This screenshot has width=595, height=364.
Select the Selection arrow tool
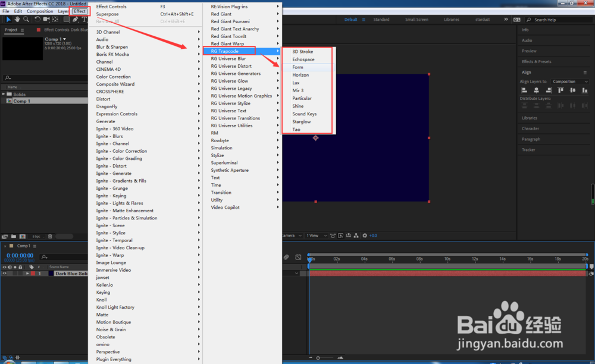tap(8, 20)
